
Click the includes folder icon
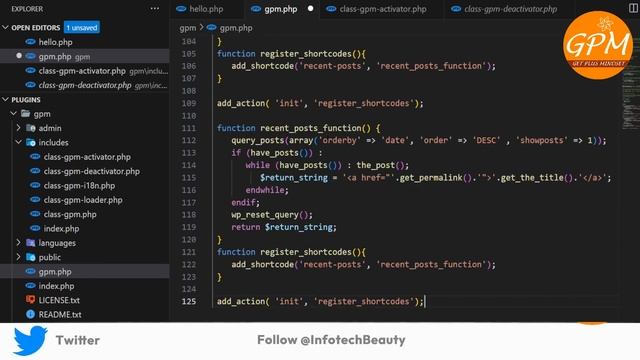31,142
